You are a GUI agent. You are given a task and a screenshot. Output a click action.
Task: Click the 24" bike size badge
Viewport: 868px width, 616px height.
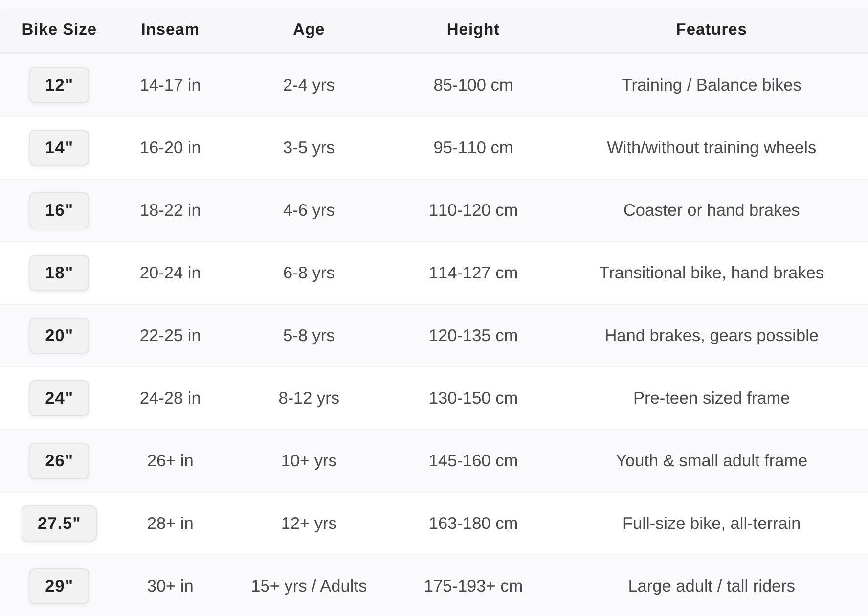coord(59,398)
